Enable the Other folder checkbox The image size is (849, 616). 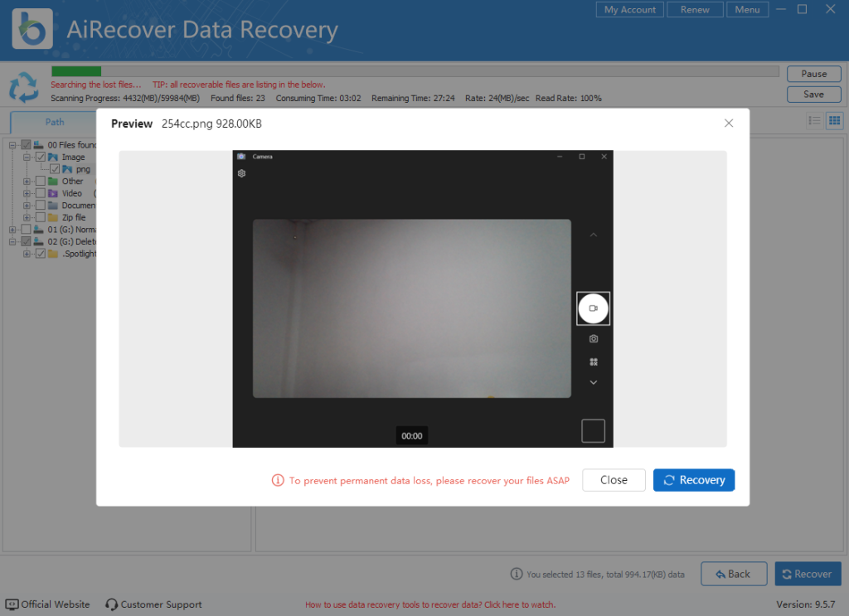pyautogui.click(x=40, y=181)
